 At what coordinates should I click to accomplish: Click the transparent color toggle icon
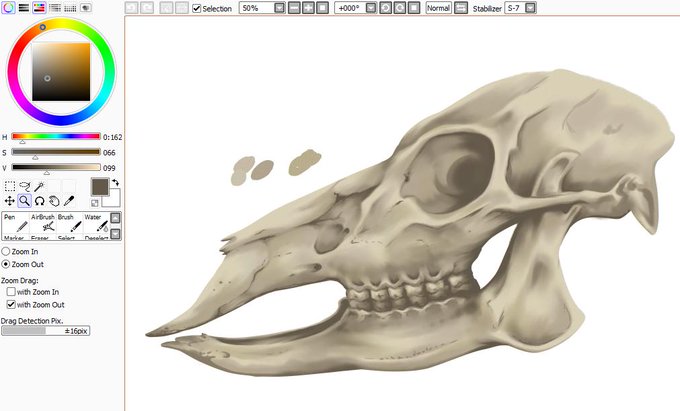click(95, 203)
